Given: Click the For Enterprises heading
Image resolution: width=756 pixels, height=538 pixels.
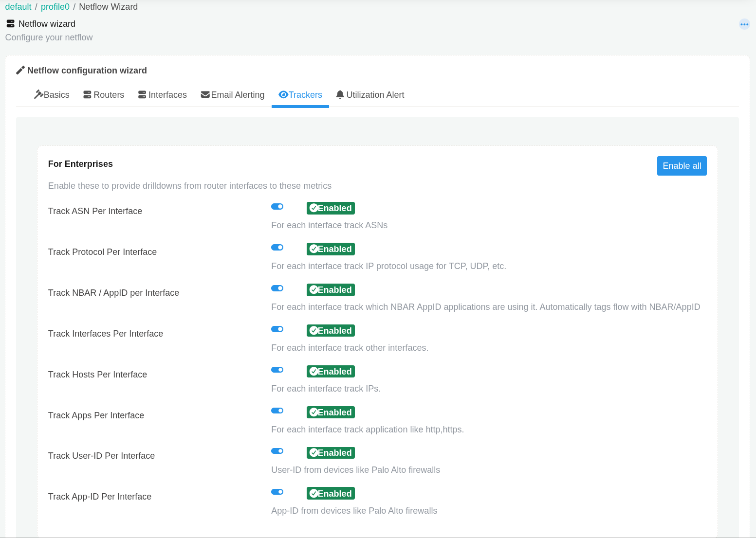Looking at the screenshot, I should click(x=80, y=164).
